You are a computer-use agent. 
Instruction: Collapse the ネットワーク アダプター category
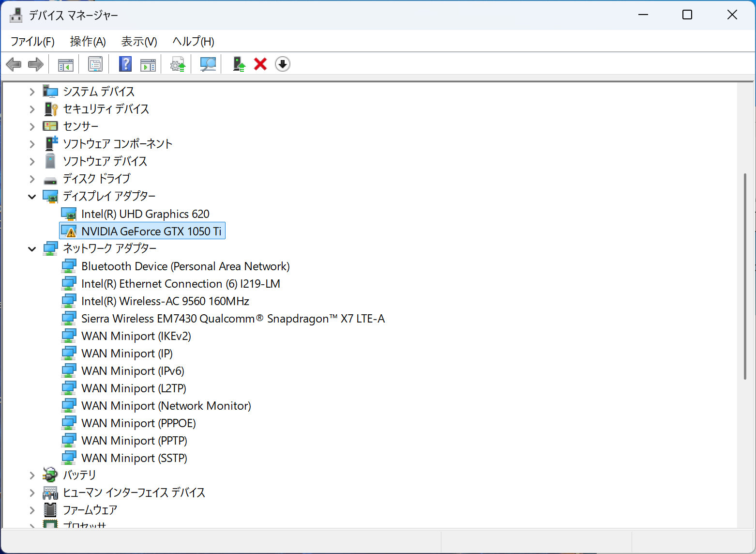[32, 249]
